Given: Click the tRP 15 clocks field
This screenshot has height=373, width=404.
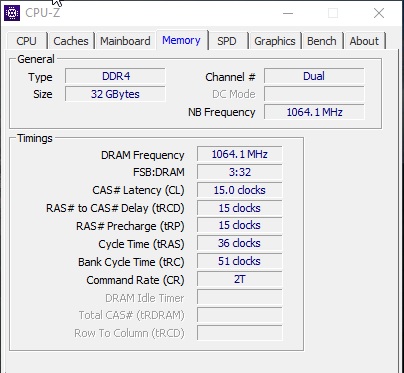Looking at the screenshot, I should (x=239, y=225).
